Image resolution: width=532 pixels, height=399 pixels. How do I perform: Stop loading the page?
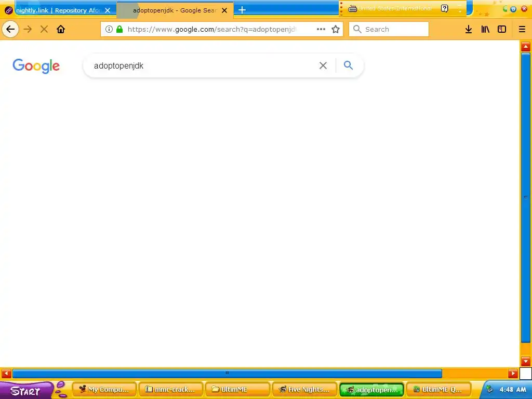click(44, 29)
